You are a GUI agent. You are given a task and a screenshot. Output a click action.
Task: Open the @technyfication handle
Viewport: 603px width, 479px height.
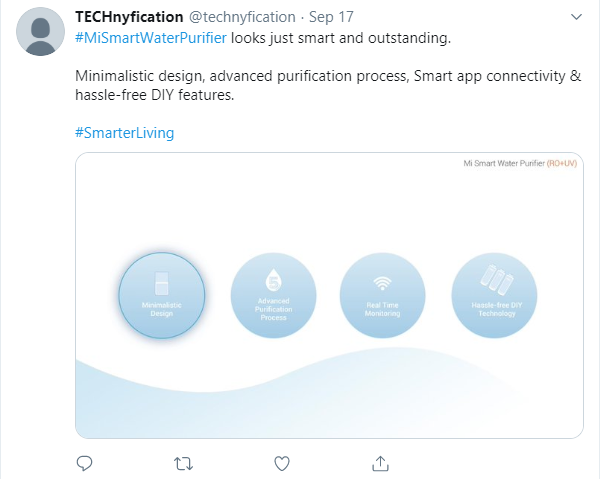pyautogui.click(x=242, y=17)
